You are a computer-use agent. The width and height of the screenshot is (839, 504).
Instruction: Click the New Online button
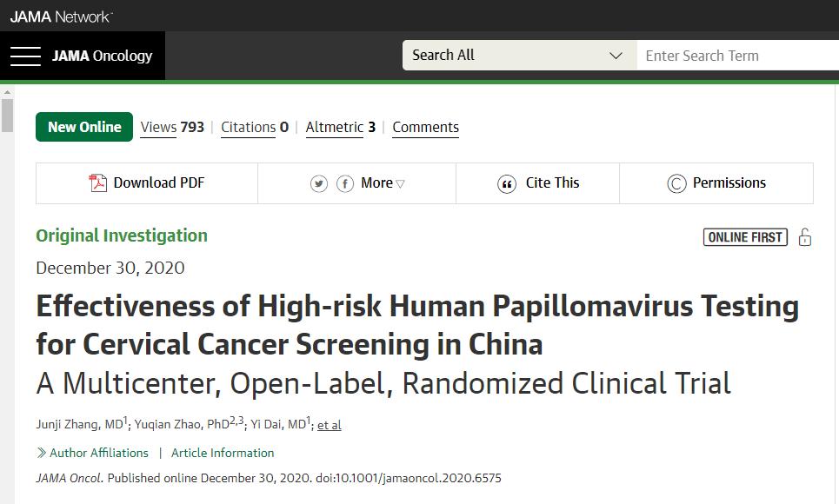[x=84, y=127]
